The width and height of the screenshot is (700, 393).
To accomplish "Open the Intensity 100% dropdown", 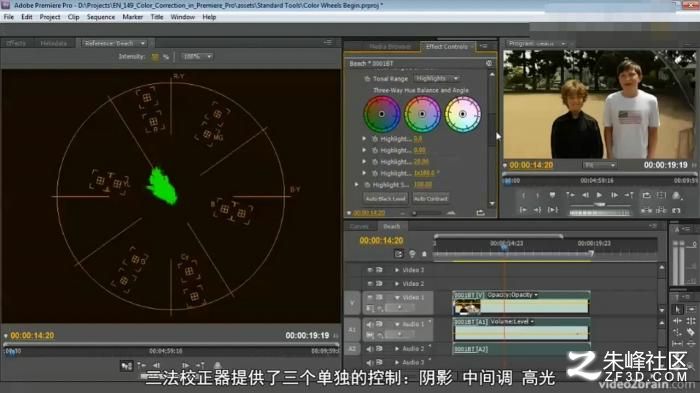I will [197, 57].
